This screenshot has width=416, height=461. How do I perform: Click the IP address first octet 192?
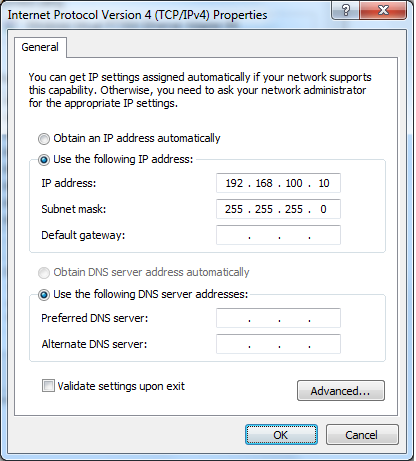[x=234, y=183]
